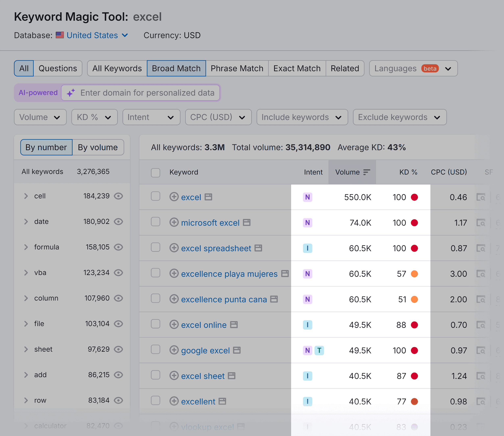The image size is (504, 436).
Task: Click orange KD dot for 'excellence playa mujeres'
Action: 414,274
